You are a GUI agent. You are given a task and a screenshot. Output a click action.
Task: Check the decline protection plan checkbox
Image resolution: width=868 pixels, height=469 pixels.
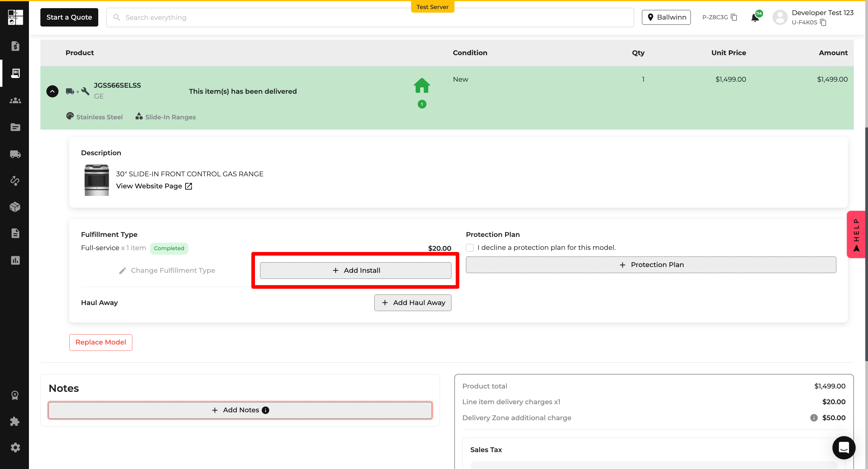[x=469, y=248]
